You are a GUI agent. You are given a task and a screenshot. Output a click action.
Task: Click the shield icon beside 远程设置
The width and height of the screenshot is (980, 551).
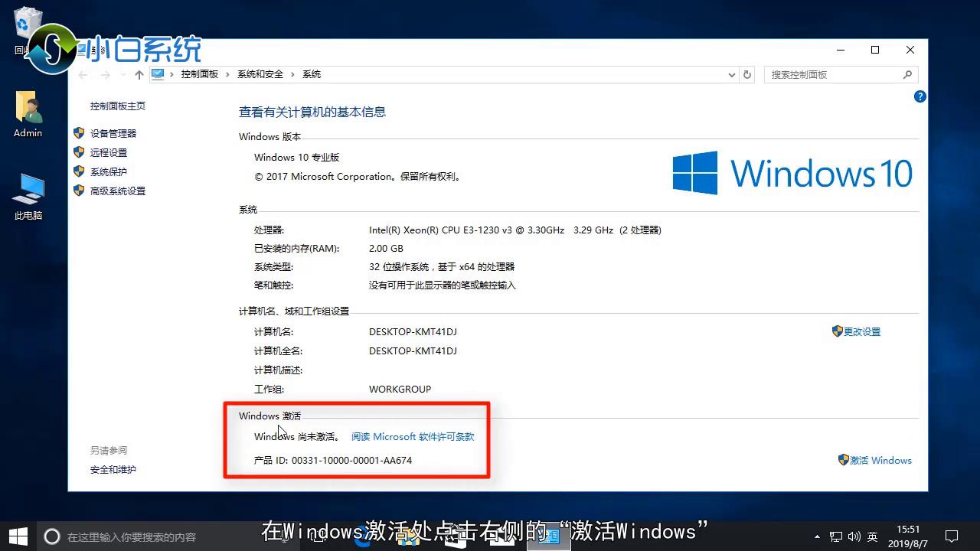(79, 152)
